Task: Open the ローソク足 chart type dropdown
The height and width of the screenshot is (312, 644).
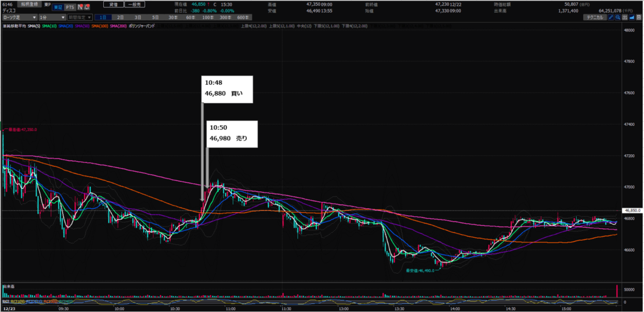Action: click(18, 18)
